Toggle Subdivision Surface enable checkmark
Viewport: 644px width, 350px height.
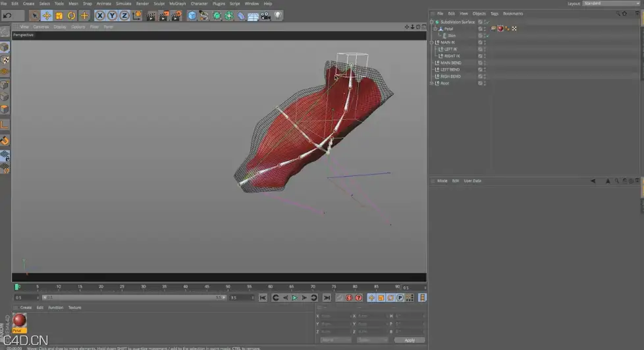click(x=487, y=22)
